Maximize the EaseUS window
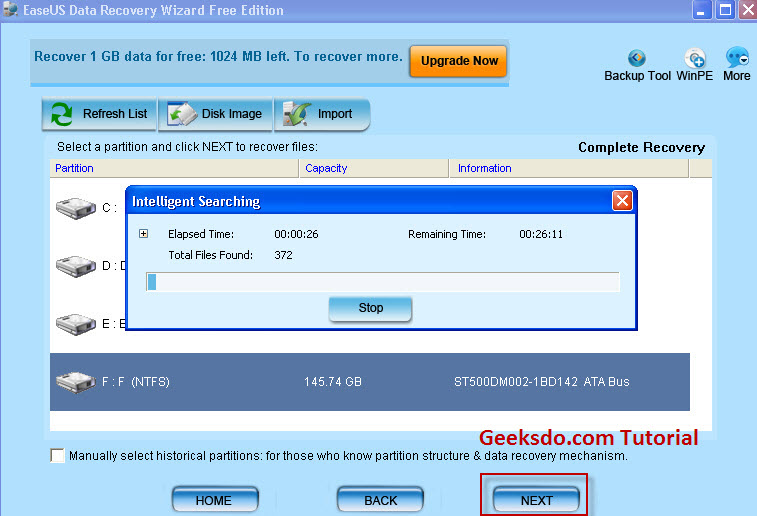The width and height of the screenshot is (757, 516). click(x=725, y=10)
